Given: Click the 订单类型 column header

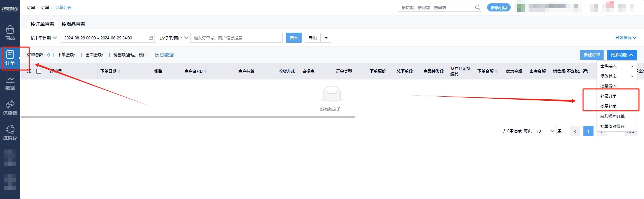Looking at the screenshot, I should coord(344,71).
